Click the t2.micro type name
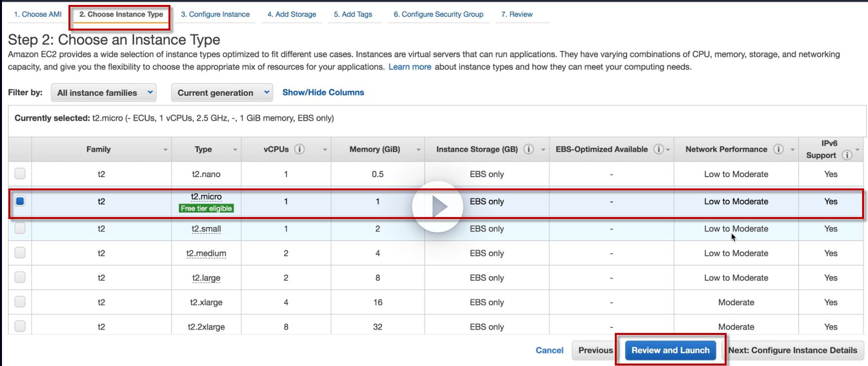868x366 pixels. tap(206, 196)
